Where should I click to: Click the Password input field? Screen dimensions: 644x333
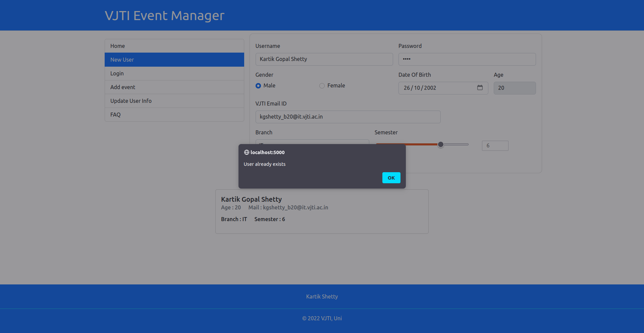467,59
